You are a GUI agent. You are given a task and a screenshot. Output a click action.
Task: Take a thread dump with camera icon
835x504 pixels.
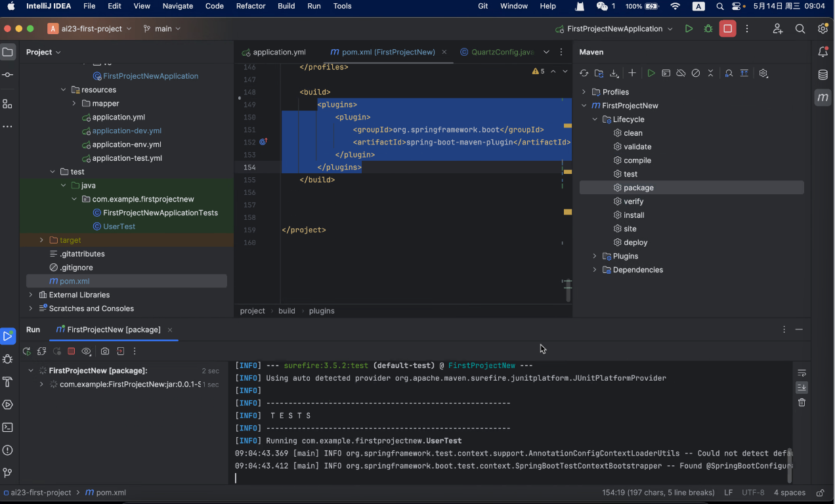(105, 352)
